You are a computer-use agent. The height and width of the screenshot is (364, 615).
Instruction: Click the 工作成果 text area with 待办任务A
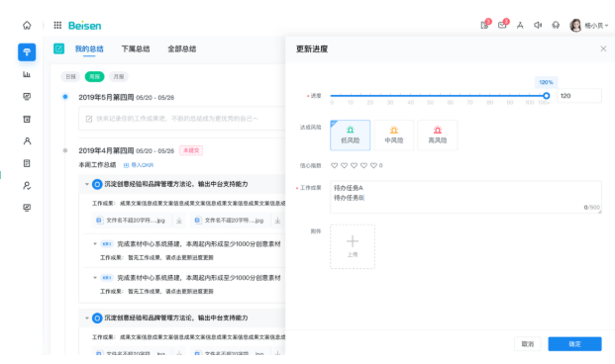pyautogui.click(x=466, y=197)
